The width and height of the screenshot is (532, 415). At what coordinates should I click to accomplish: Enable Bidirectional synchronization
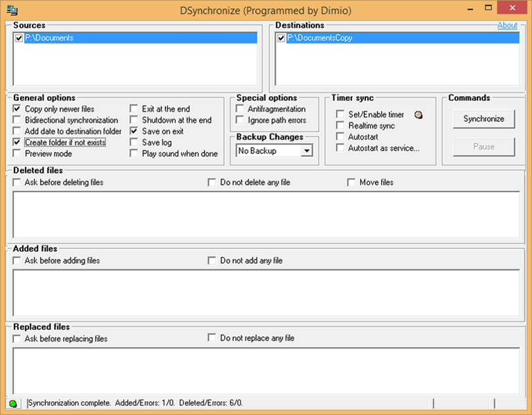[x=17, y=120]
